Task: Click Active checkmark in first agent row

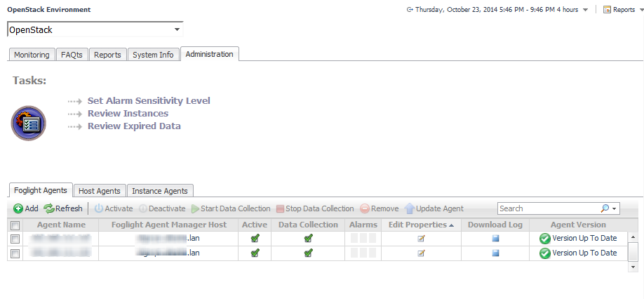Action: pos(255,238)
